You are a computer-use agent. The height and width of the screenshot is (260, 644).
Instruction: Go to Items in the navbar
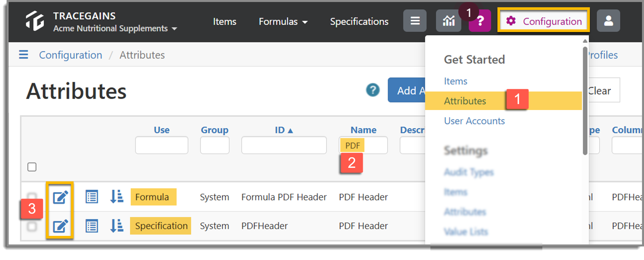[x=224, y=21]
